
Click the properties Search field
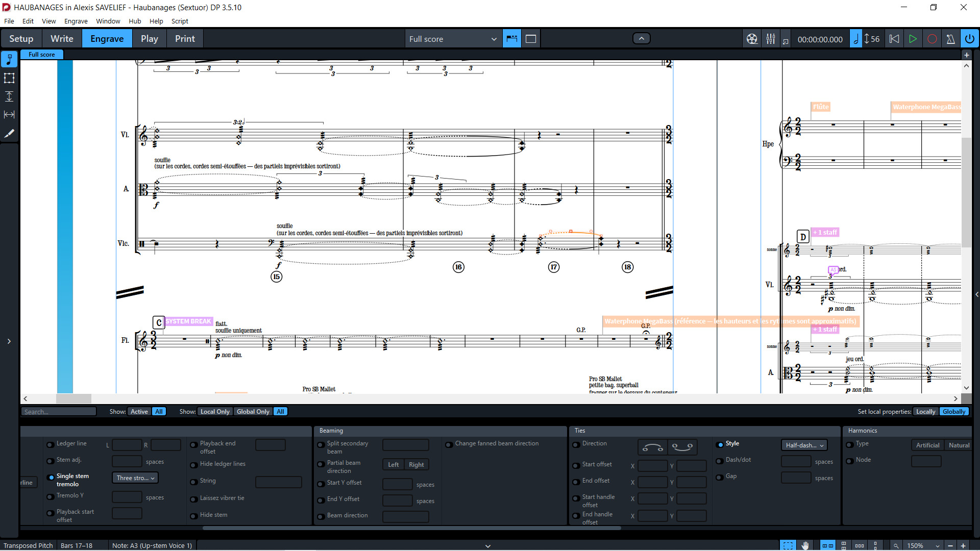[59, 412]
